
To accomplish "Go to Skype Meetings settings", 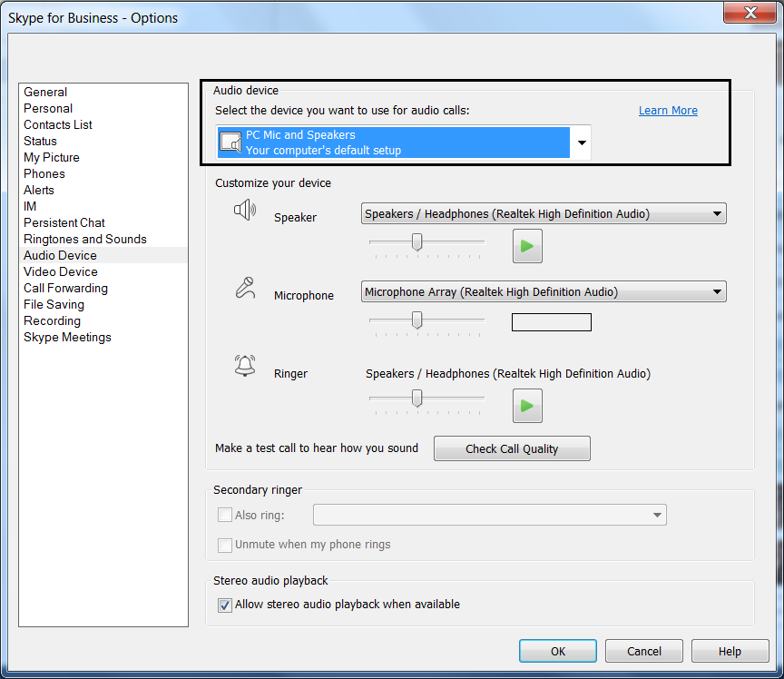I will click(67, 338).
